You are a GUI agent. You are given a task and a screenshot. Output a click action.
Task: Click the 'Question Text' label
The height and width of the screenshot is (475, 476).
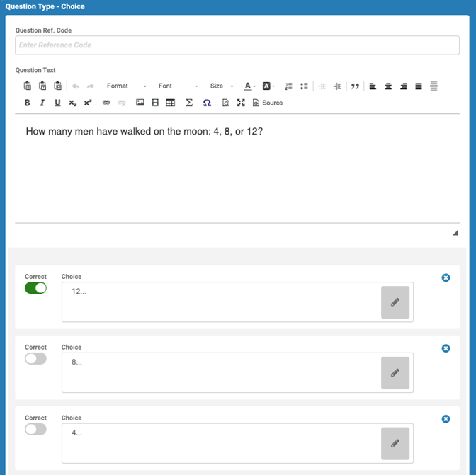click(35, 70)
